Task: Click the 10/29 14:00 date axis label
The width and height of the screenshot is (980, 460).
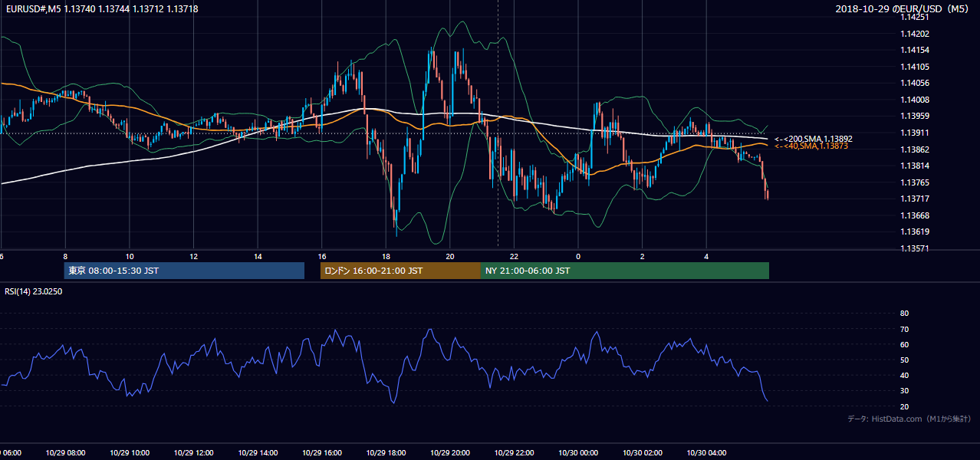Action: (258, 453)
